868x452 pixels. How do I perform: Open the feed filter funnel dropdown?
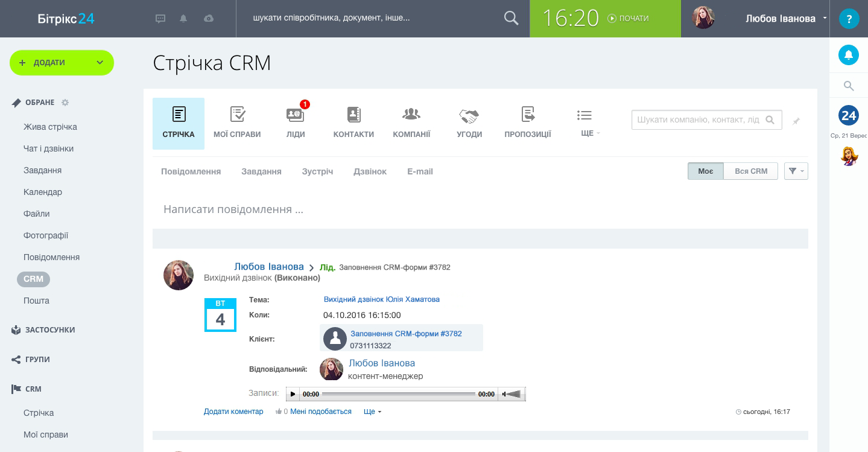tap(796, 171)
